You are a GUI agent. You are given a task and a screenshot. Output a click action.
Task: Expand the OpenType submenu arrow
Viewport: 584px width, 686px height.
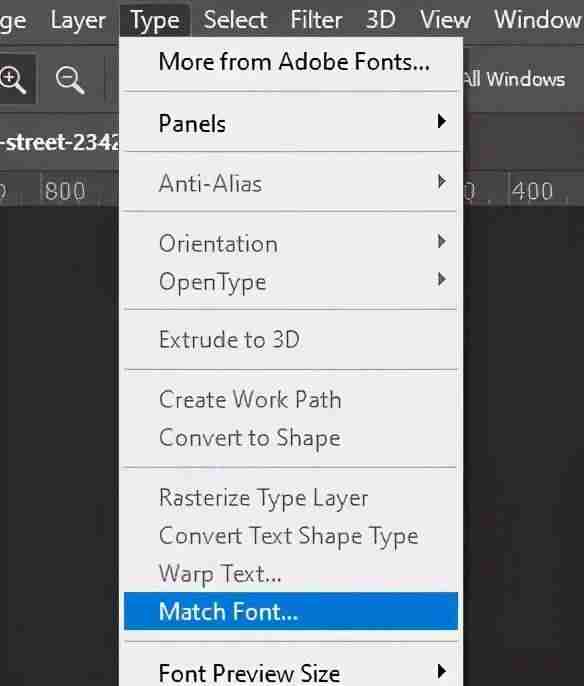442,279
